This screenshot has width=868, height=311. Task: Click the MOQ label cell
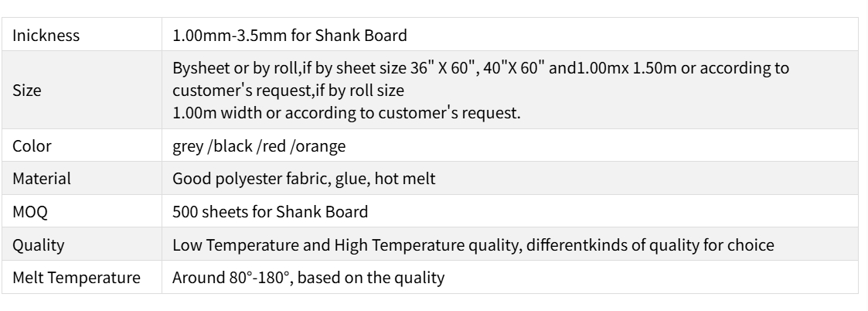[29, 211]
